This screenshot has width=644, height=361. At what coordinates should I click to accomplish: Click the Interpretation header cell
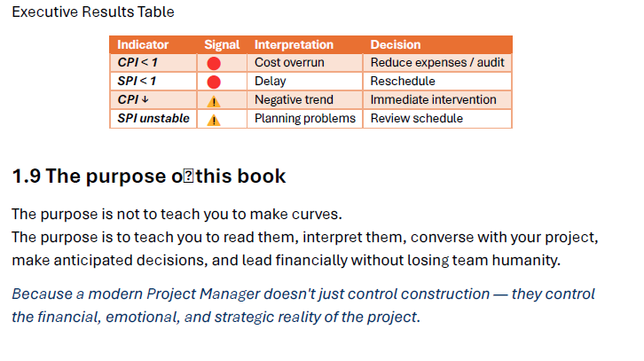tap(305, 44)
